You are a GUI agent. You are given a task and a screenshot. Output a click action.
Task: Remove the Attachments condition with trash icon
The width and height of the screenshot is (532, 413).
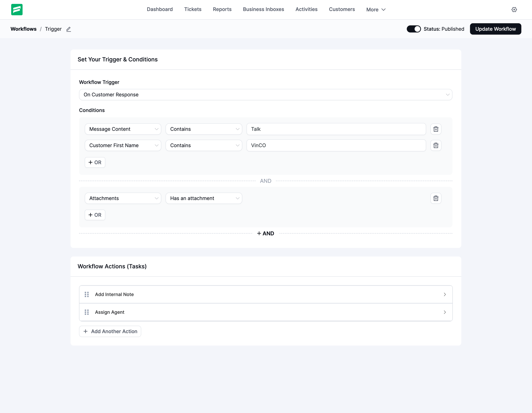(436, 198)
